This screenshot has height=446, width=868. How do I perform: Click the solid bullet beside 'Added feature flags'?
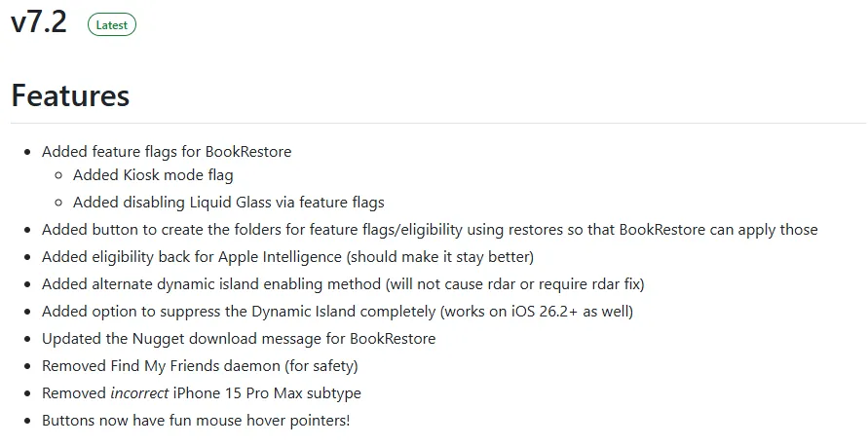tap(27, 152)
